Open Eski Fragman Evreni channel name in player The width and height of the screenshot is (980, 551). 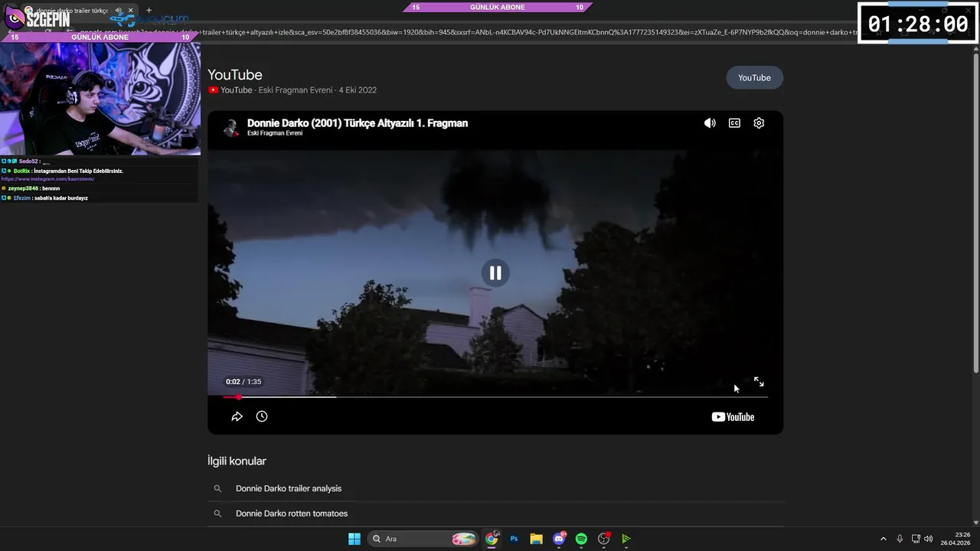tap(275, 133)
